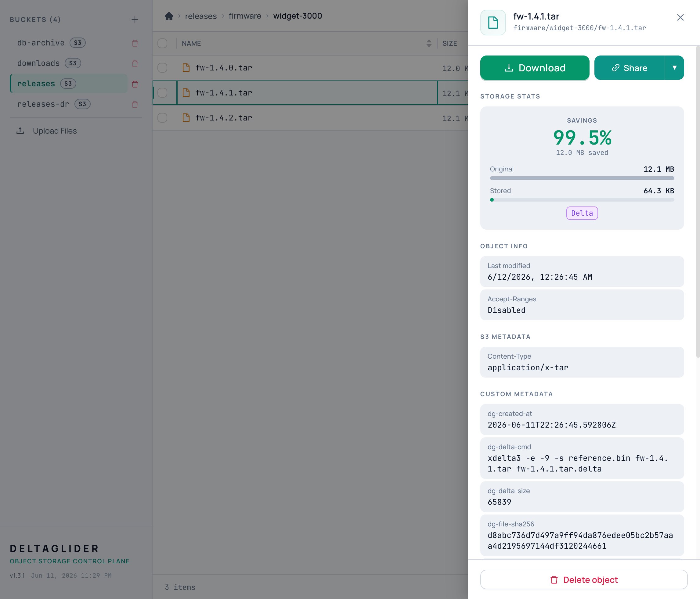700x599 pixels.
Task: Click the SIZE column header
Action: coord(450,43)
